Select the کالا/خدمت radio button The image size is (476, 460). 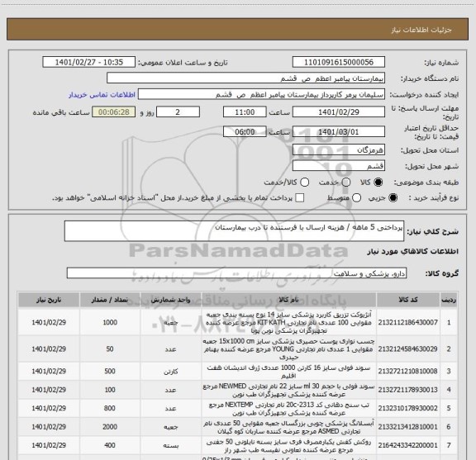pos(304,183)
